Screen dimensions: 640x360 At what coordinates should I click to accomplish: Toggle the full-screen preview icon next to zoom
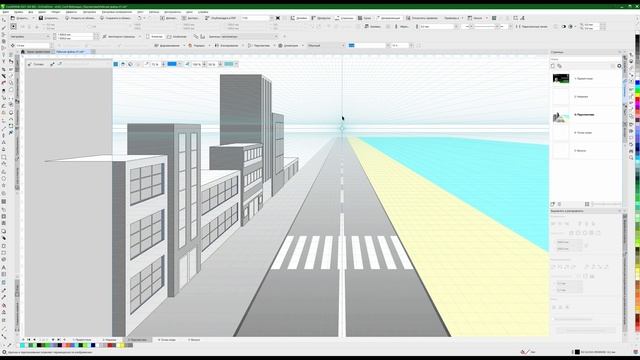click(278, 18)
